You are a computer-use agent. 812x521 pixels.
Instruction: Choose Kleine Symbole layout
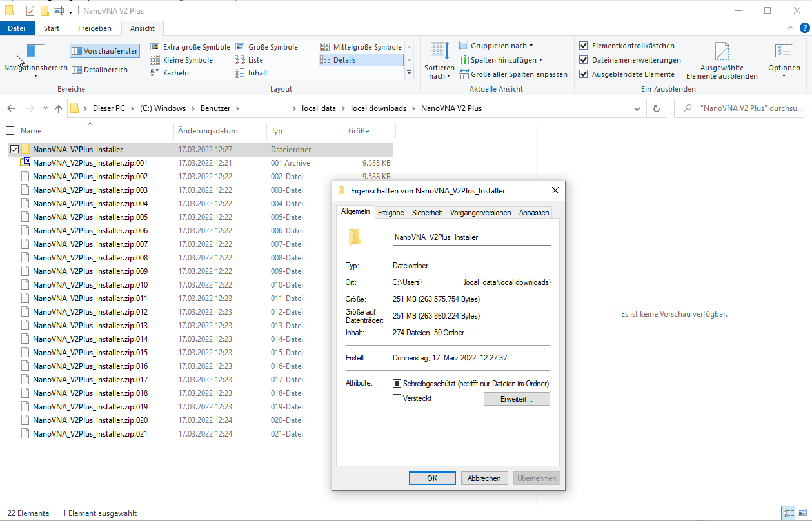coord(181,60)
